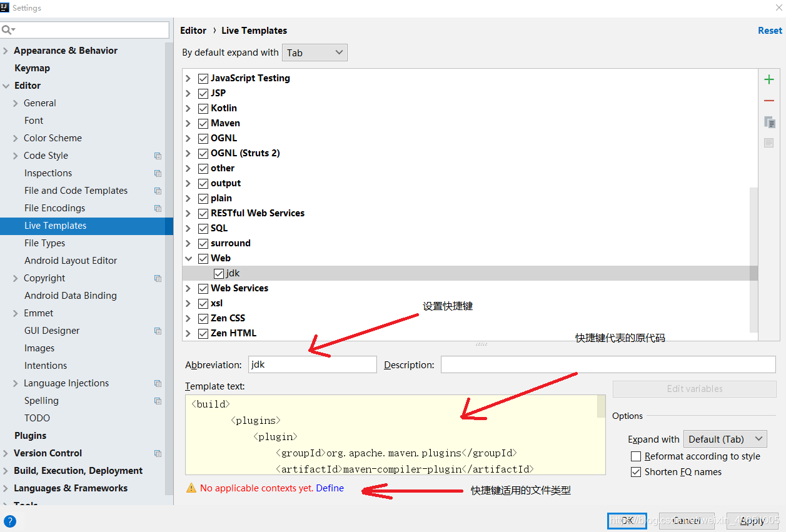Select Android Layout Editor settings
786x532 pixels.
pyautogui.click(x=71, y=261)
